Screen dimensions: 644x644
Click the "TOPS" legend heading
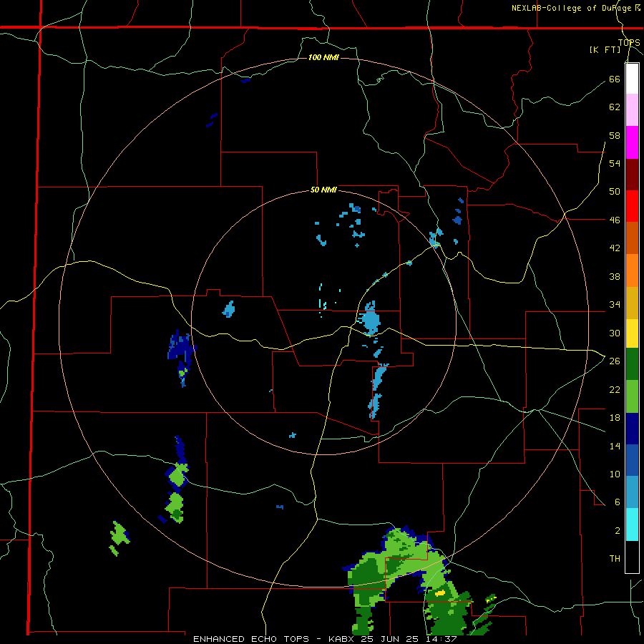[629, 42]
